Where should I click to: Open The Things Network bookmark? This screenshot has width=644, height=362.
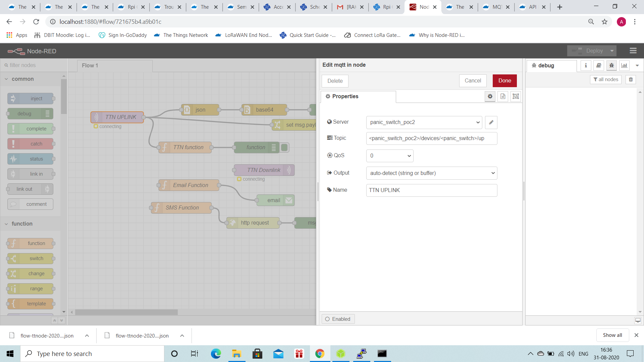[181, 35]
